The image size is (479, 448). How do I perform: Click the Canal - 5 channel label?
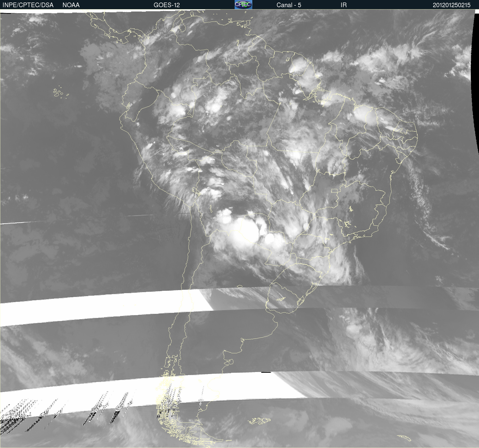[289, 5]
